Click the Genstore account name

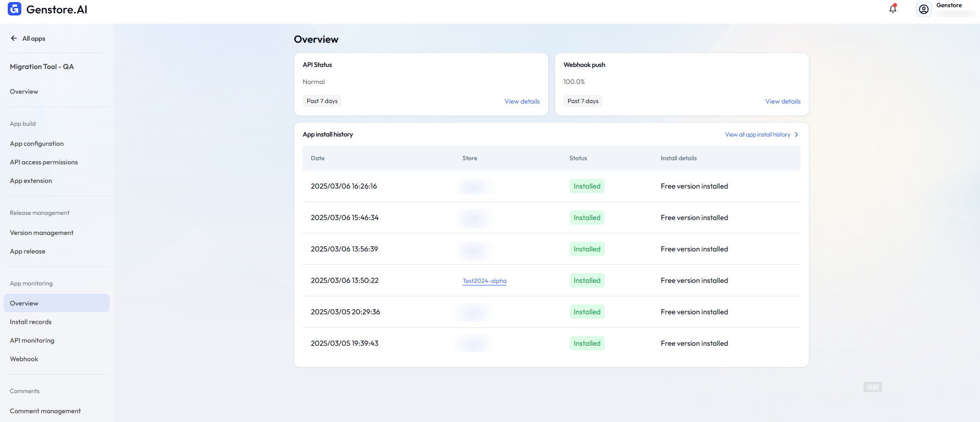pos(949,5)
